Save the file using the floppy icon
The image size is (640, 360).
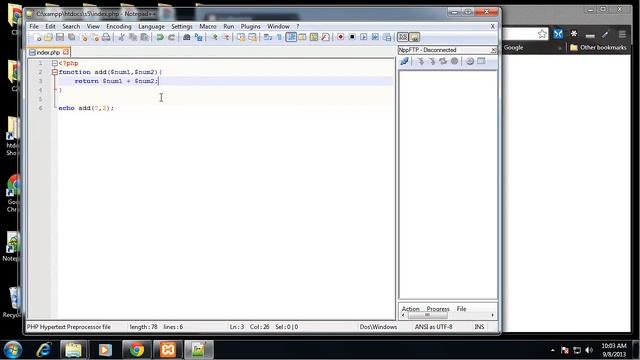pos(60,38)
